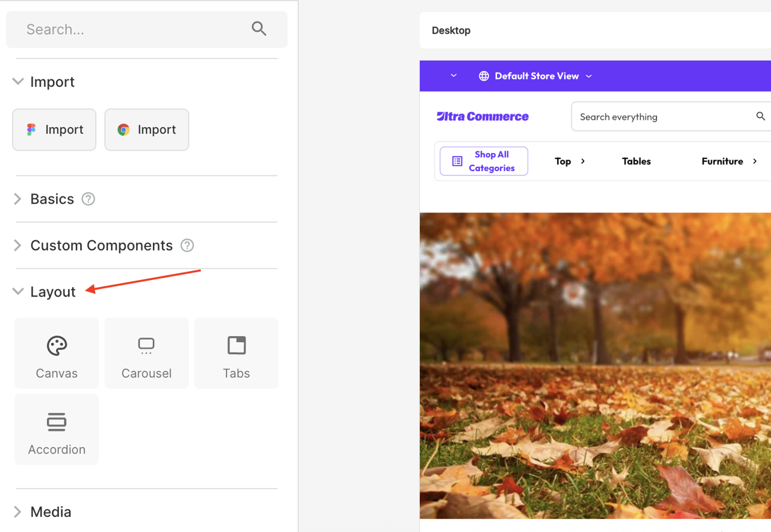Open the Basics help question icon
771x532 pixels.
click(x=88, y=199)
